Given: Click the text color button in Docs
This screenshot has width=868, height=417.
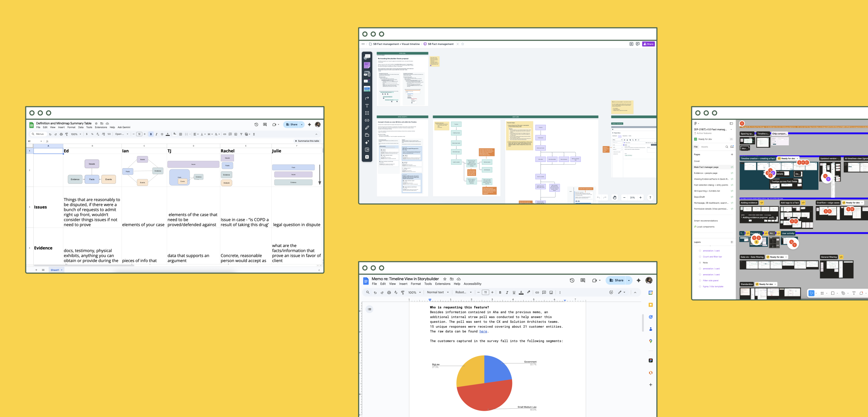Looking at the screenshot, I should pyautogui.click(x=521, y=293).
